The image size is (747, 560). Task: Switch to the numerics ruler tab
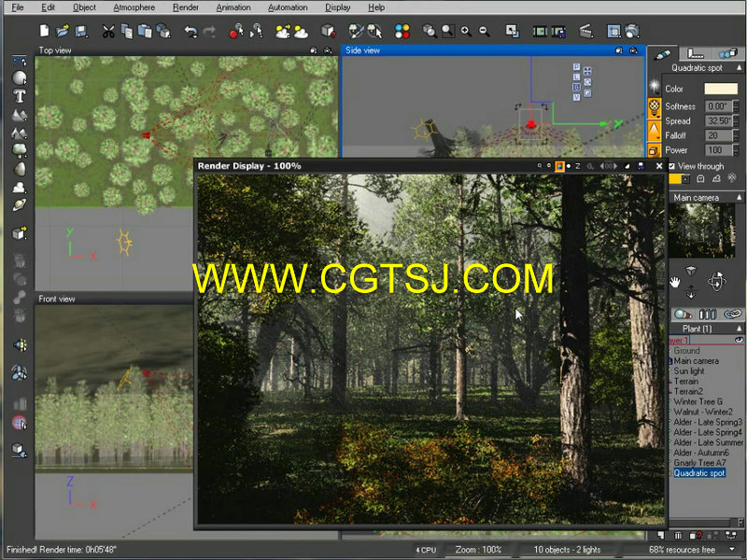pyautogui.click(x=695, y=54)
